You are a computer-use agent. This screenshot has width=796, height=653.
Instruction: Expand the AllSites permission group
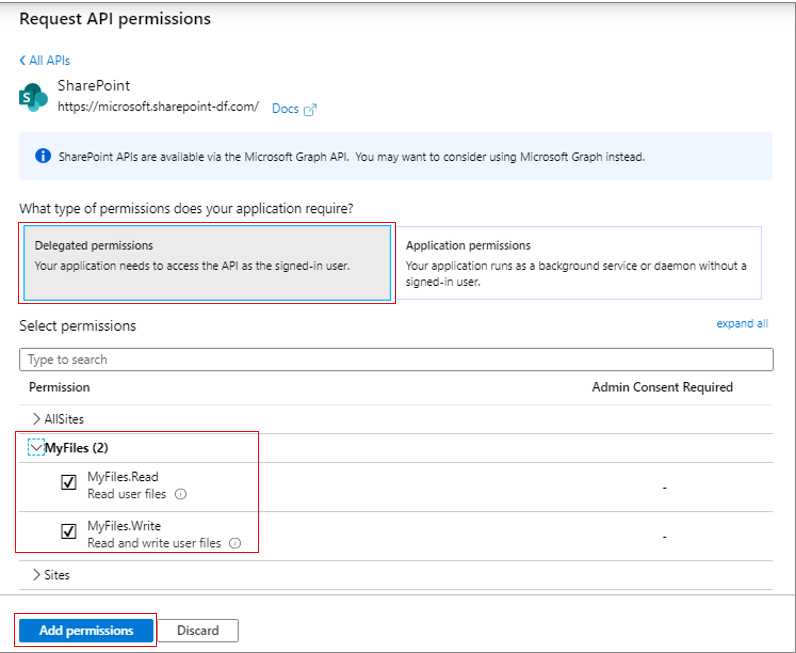pos(37,419)
